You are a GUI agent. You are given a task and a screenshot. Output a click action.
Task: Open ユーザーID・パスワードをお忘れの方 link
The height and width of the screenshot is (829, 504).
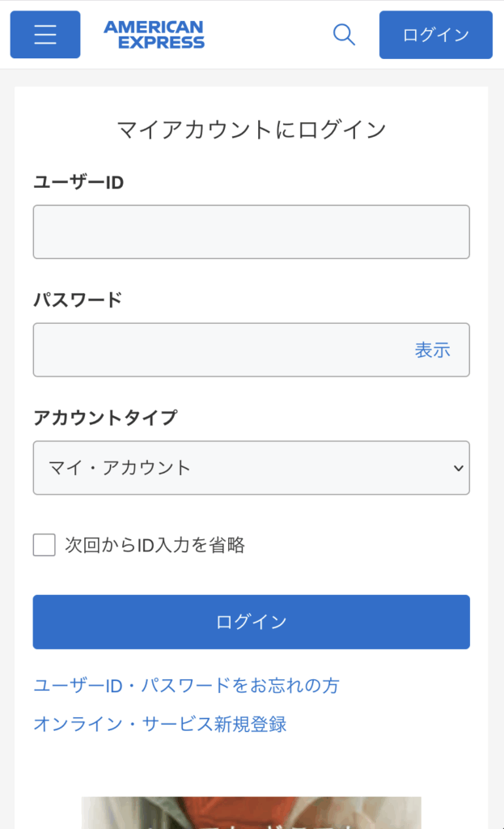click(186, 686)
